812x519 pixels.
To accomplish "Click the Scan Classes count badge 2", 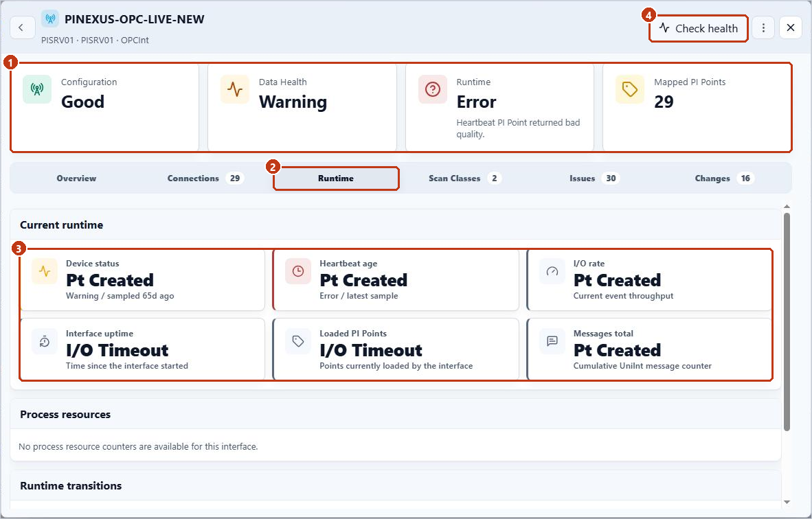I will [x=495, y=178].
